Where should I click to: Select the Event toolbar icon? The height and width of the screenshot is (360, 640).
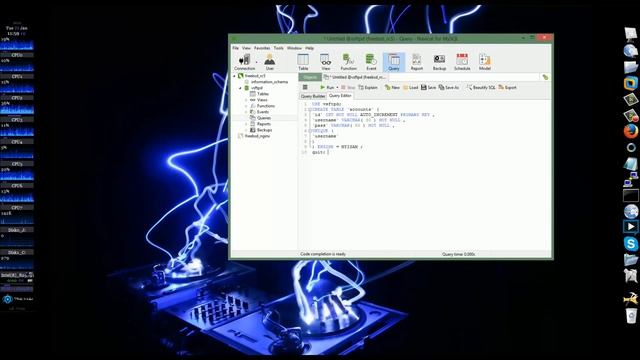[371, 62]
